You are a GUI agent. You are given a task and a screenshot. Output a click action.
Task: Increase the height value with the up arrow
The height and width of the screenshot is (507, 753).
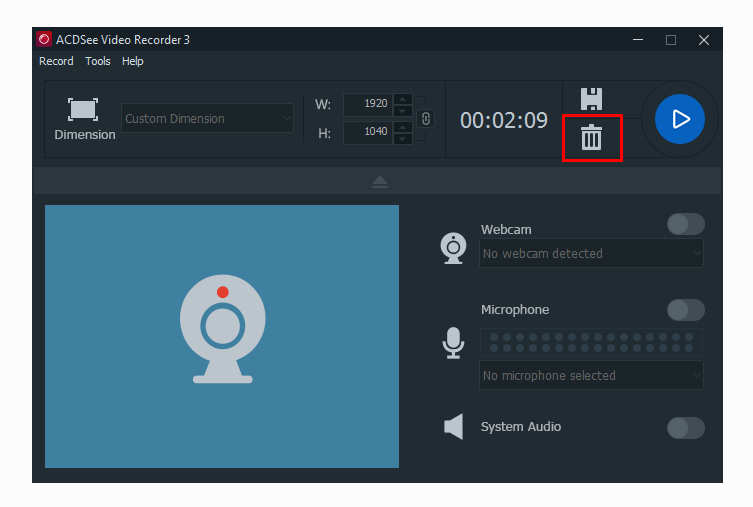402,127
